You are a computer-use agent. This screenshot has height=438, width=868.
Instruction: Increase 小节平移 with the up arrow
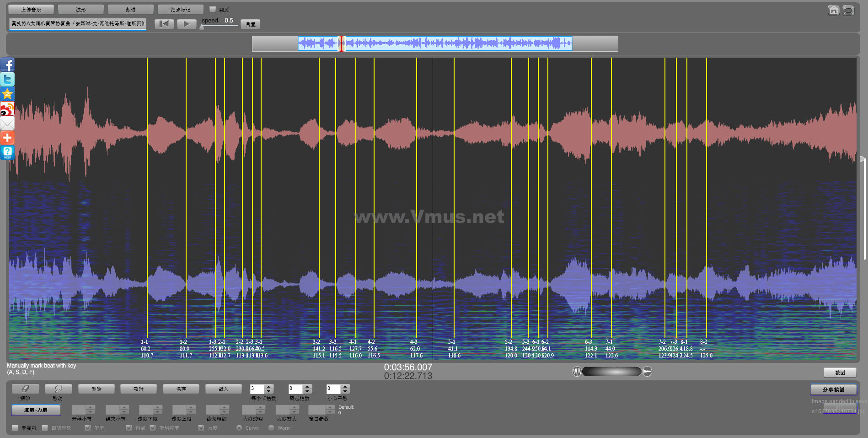(x=345, y=387)
